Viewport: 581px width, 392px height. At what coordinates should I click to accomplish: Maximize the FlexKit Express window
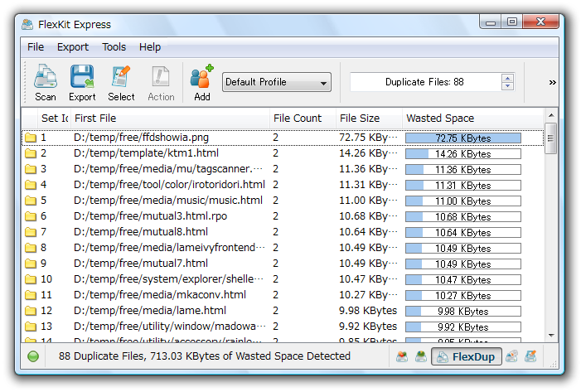pyautogui.click(x=511, y=22)
